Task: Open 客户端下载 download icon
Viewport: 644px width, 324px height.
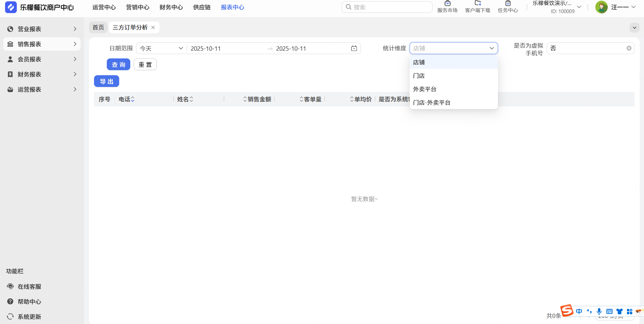Action: 477,3
